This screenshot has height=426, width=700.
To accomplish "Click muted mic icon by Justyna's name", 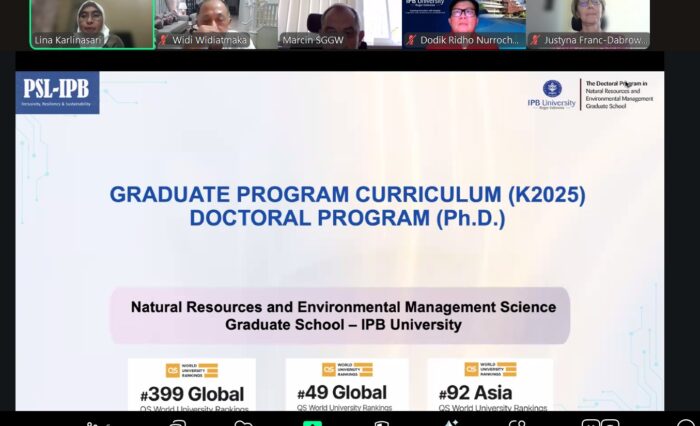I will (536, 41).
